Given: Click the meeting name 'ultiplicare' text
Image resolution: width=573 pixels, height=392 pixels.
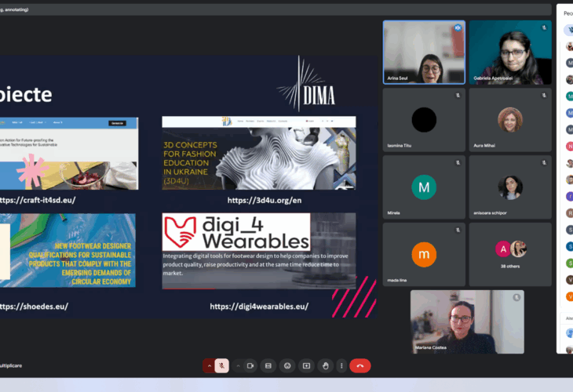Looking at the screenshot, I should pos(11,365).
